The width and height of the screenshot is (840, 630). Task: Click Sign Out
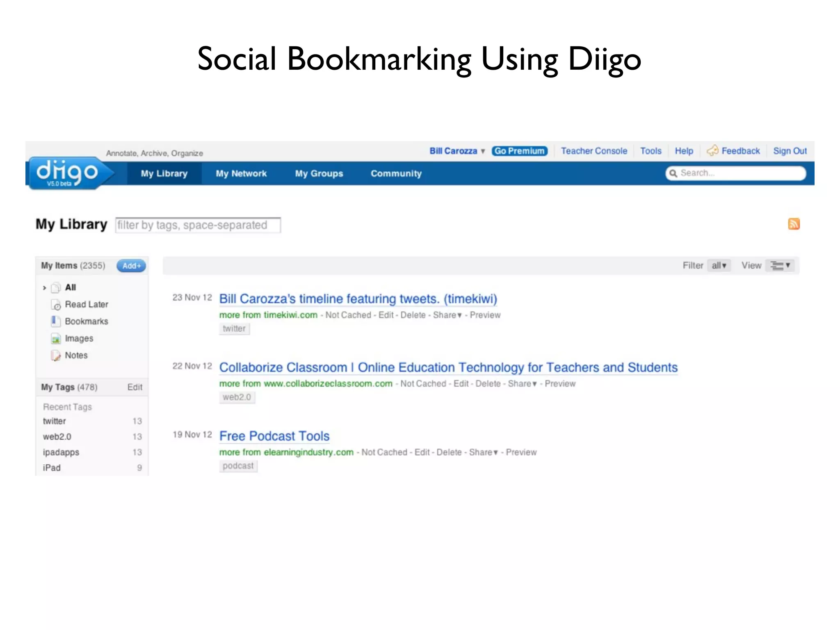[790, 151]
